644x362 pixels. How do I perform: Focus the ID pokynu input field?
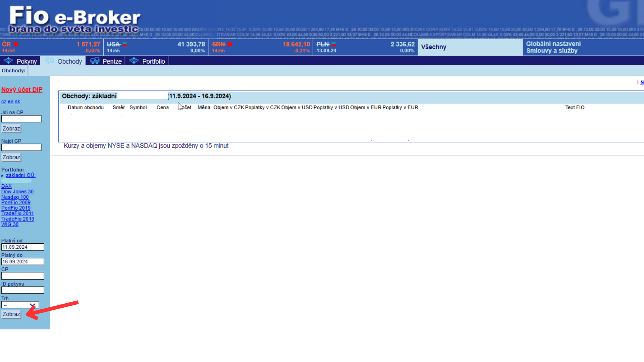pos(22,290)
